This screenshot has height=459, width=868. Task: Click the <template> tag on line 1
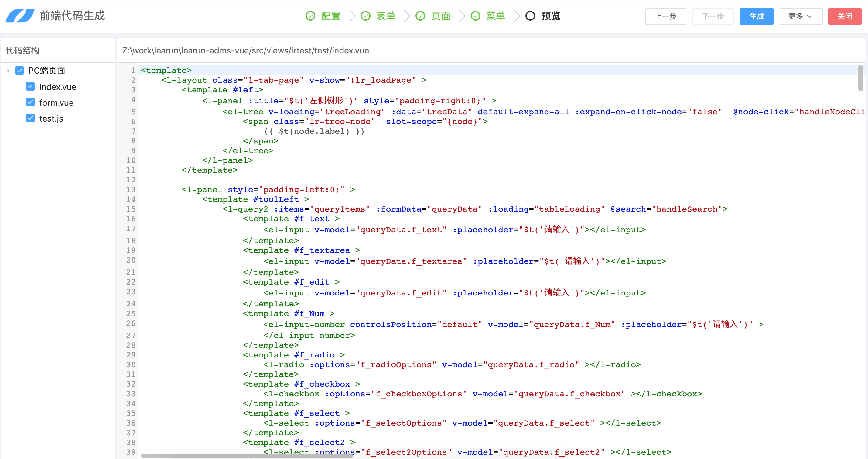click(166, 70)
